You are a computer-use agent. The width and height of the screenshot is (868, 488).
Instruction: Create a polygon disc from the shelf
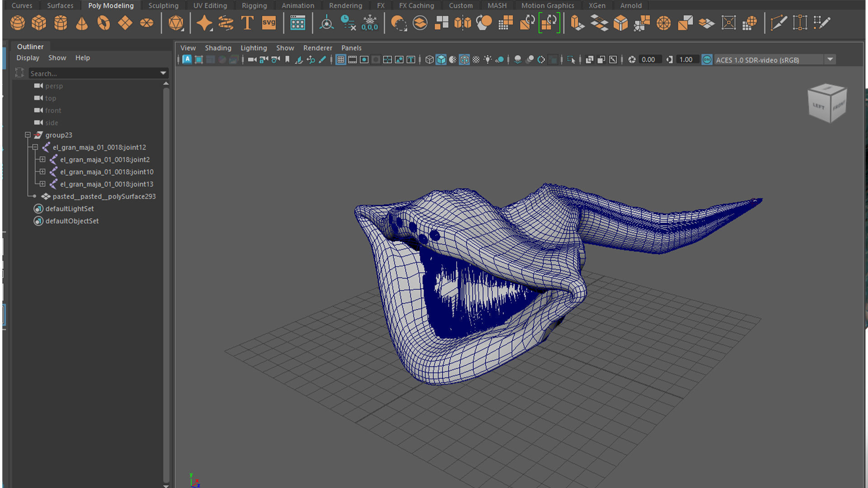coord(146,23)
